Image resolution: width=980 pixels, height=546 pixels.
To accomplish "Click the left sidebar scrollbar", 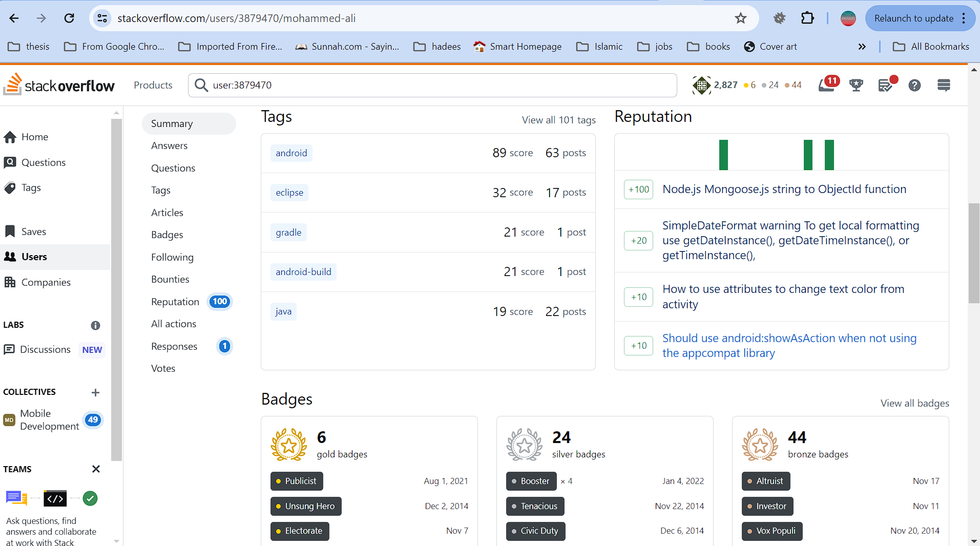I will point(116,289).
